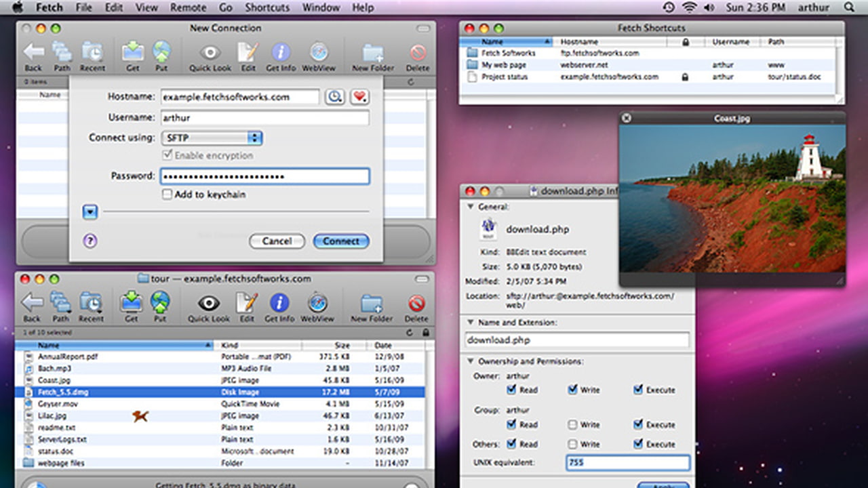Collapse the General section in info window
This screenshot has width=868, height=488.
471,207
